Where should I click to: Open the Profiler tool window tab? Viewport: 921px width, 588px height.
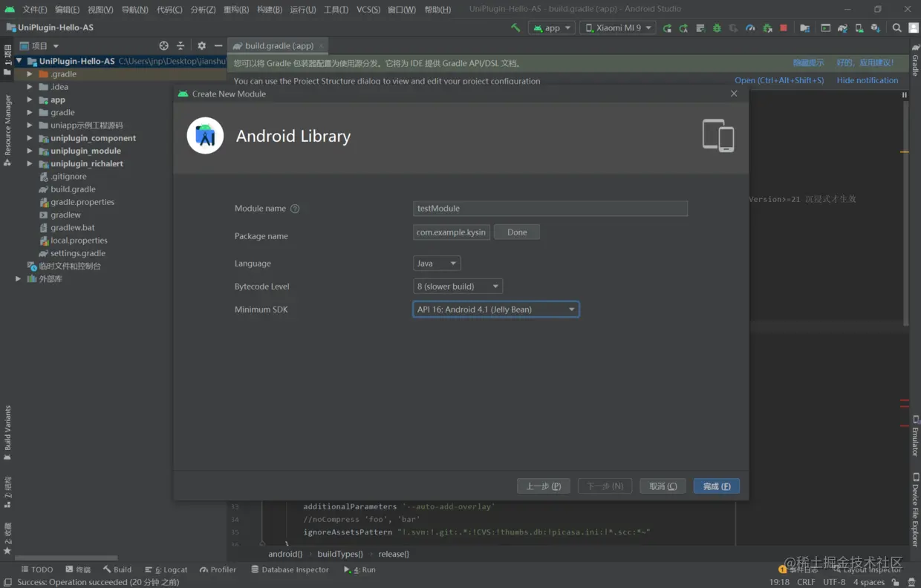(x=218, y=569)
